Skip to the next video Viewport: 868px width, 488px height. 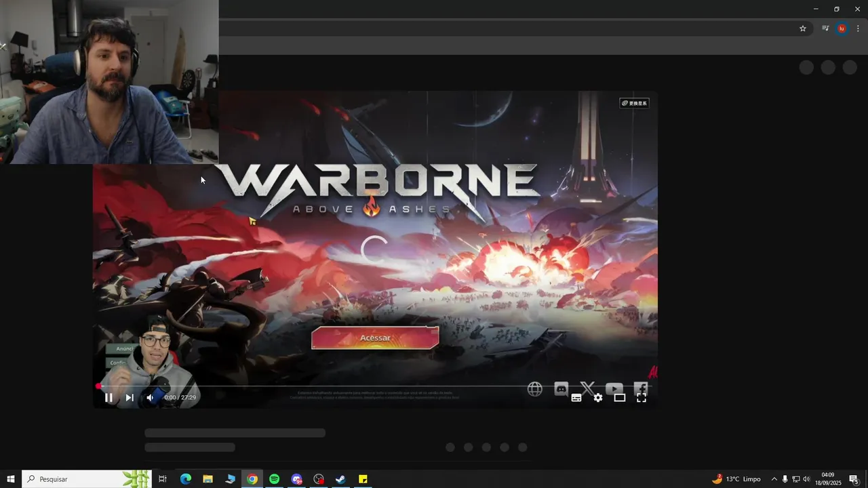(x=130, y=398)
